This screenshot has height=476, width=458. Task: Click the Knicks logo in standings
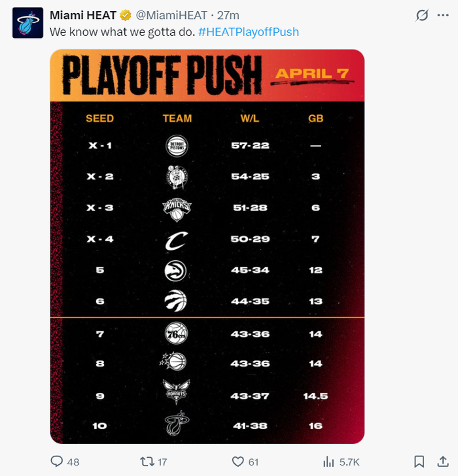[177, 208]
